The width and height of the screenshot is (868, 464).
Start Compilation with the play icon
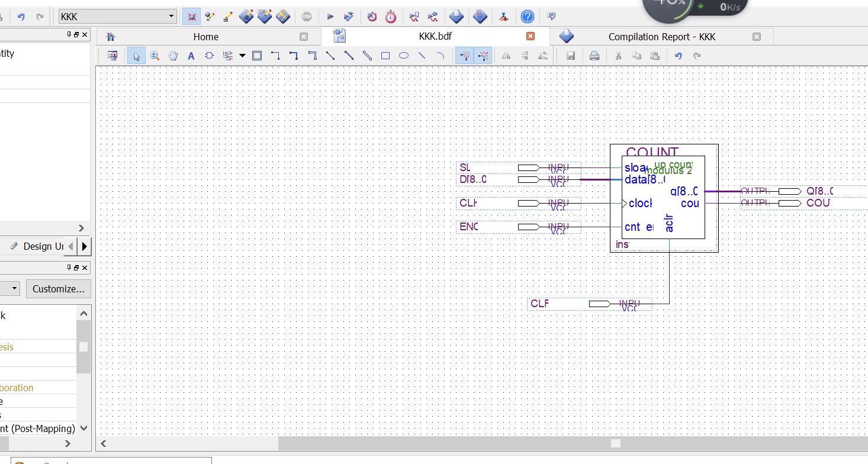click(330, 17)
